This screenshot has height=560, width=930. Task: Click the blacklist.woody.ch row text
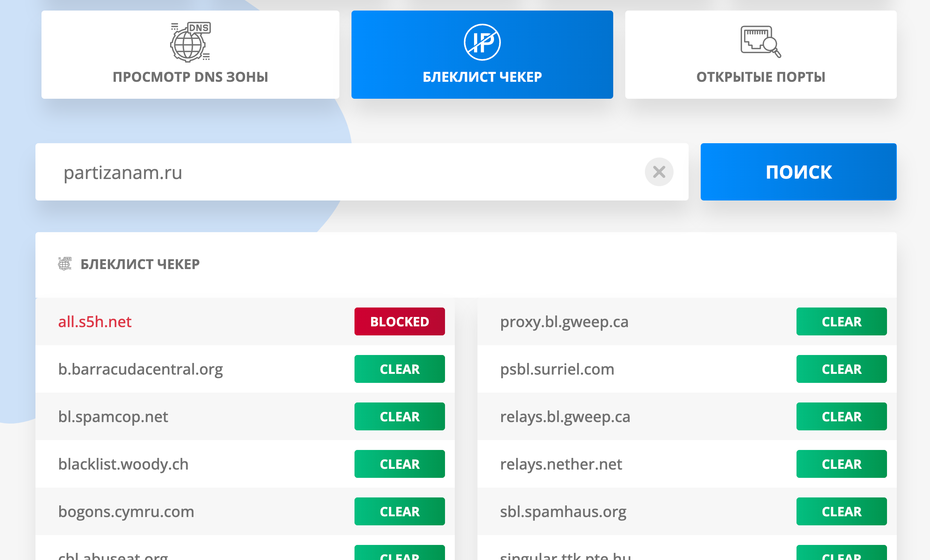coord(123,464)
